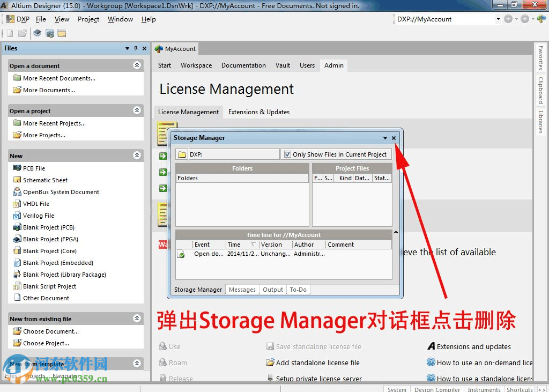This screenshot has height=392, width=549.
Task: Open the DXP://MyAccount dropdown at top right
Action: [498, 19]
